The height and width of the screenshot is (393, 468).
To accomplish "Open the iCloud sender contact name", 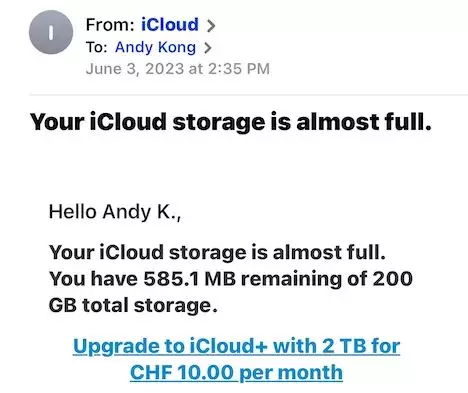I will (170, 25).
